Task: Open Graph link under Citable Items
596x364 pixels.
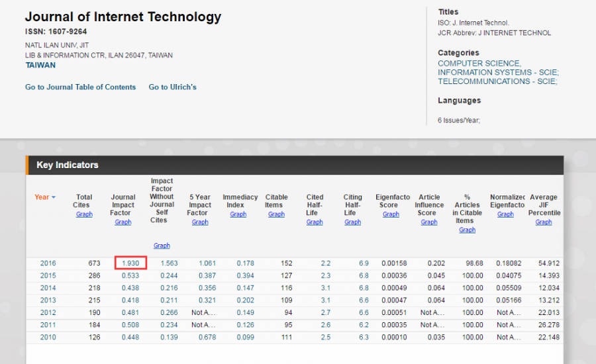Action: point(276,214)
